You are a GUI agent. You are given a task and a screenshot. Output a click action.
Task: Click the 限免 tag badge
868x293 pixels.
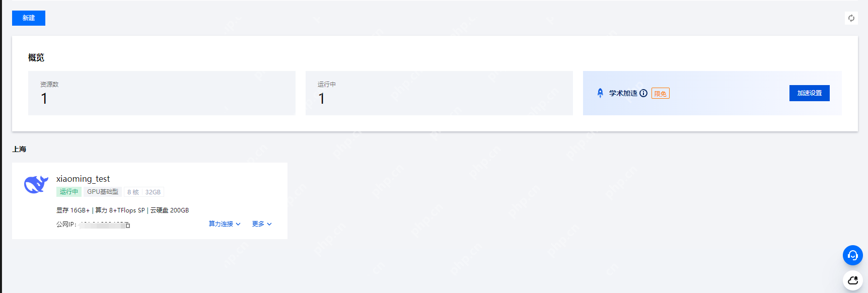point(660,94)
